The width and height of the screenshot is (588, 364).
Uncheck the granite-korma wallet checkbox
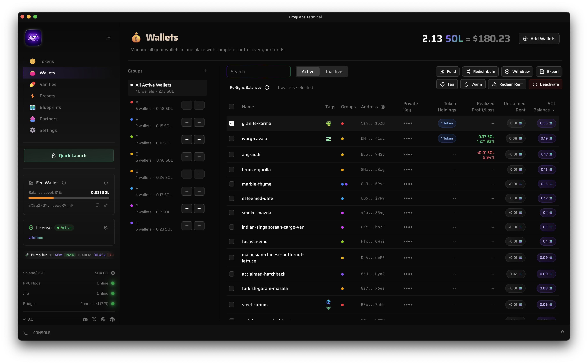coord(232,123)
